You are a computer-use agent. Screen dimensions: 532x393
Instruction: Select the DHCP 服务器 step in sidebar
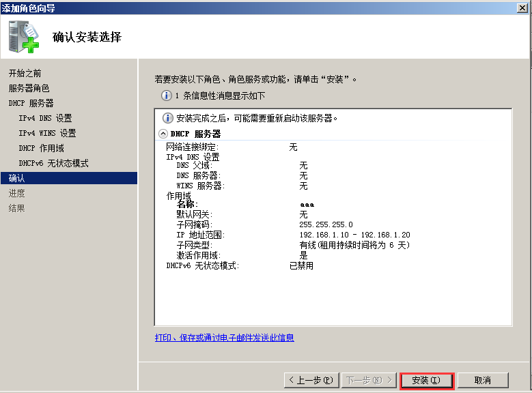31,103
